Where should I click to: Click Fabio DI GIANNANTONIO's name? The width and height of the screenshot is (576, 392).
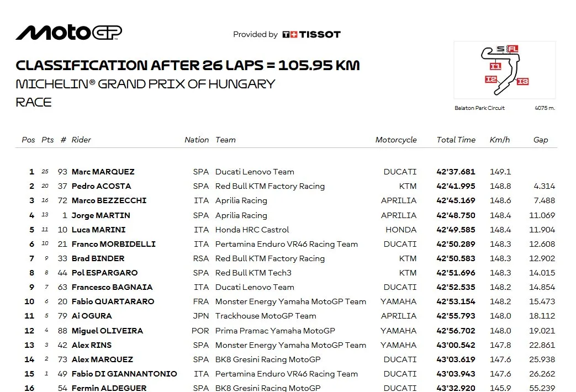pyautogui.click(x=124, y=374)
